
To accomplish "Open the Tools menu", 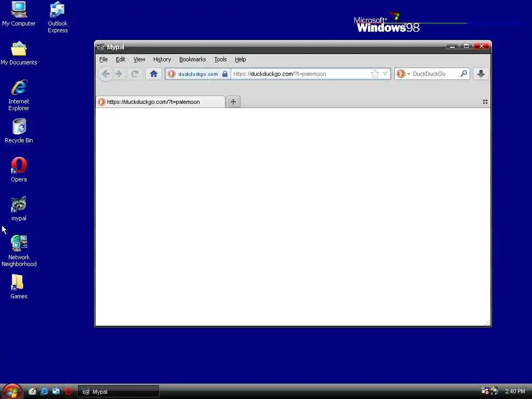I will click(220, 59).
